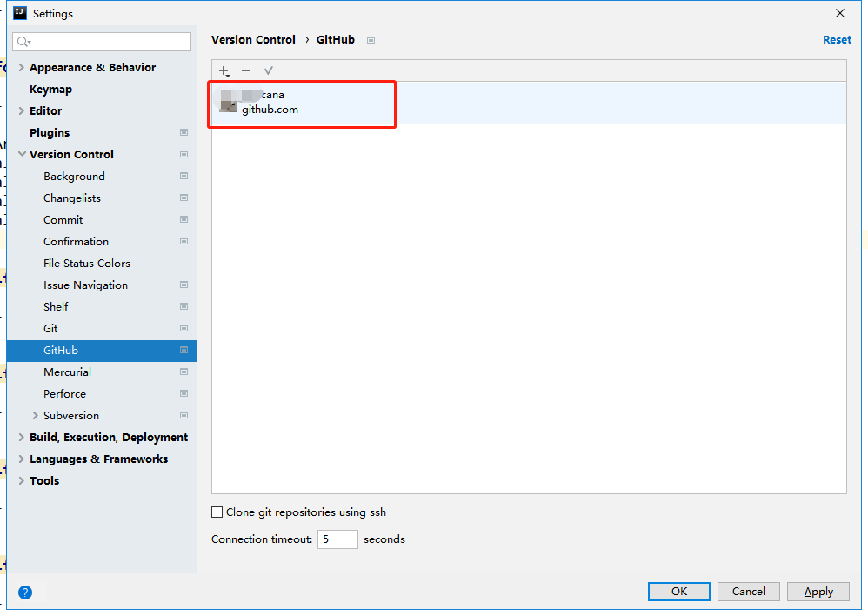The width and height of the screenshot is (868, 616).
Task: Click the Reset link
Action: coord(837,40)
